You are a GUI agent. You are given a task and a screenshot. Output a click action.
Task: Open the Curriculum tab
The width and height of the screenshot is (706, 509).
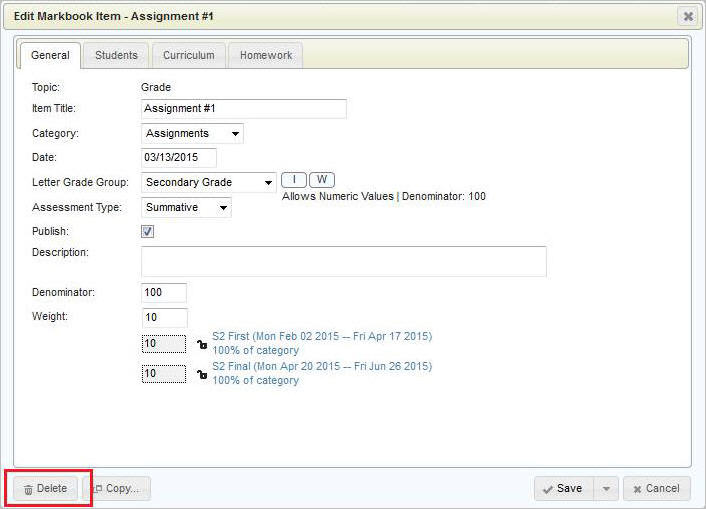point(188,56)
